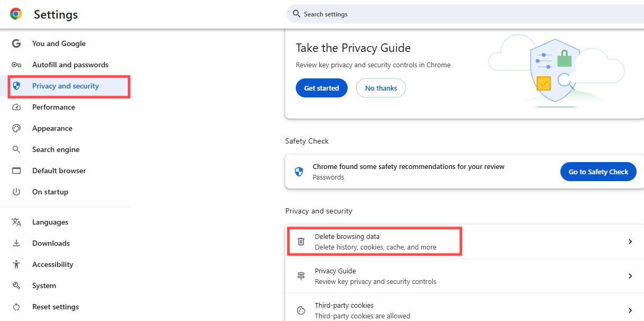Viewport: 644px width, 321px height.
Task: Click the Delete browsing data trash icon
Action: [x=301, y=242]
